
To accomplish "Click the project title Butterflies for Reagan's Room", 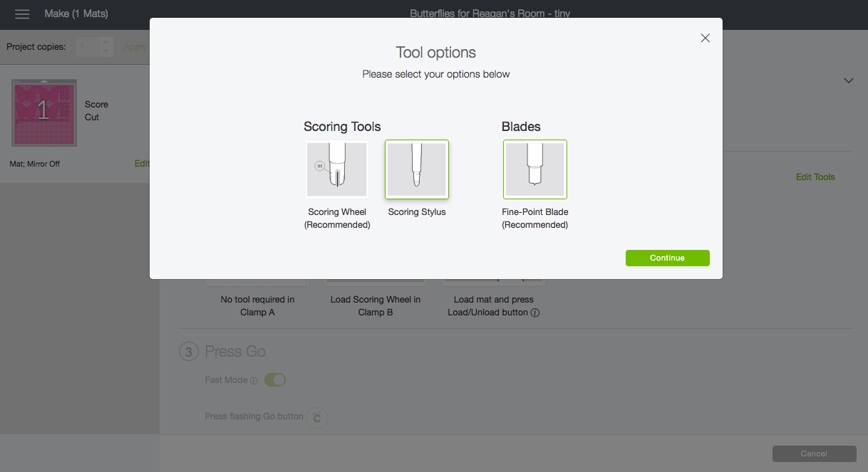I will point(490,14).
